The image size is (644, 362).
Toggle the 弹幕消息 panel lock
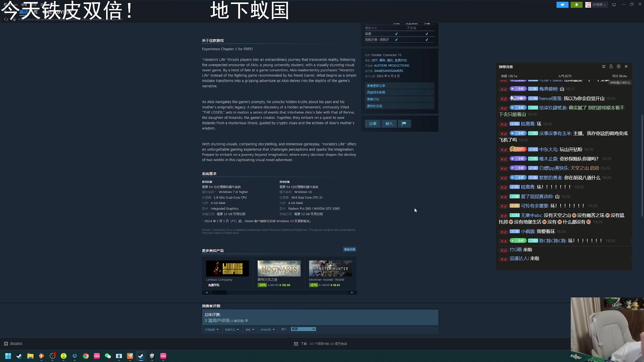click(611, 66)
